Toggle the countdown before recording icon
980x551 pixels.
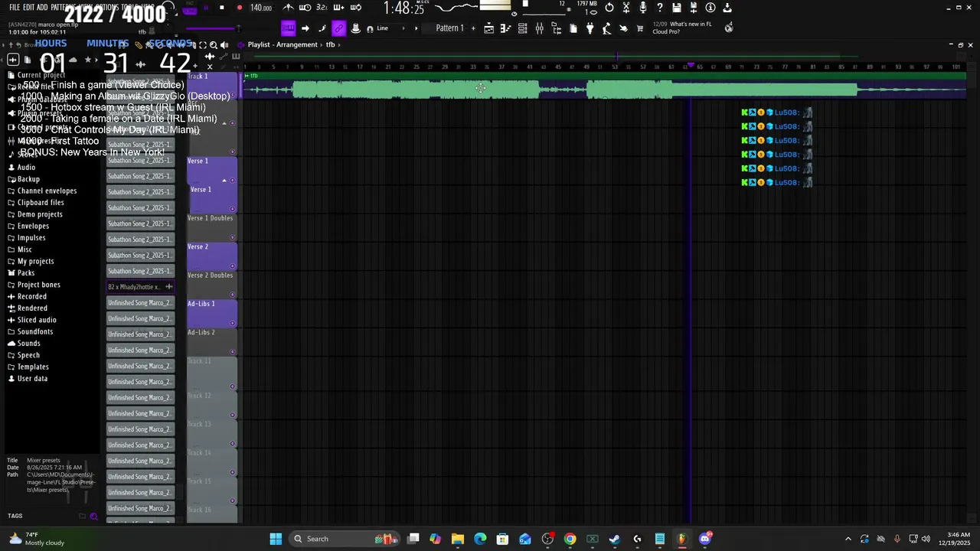pyautogui.click(x=322, y=8)
